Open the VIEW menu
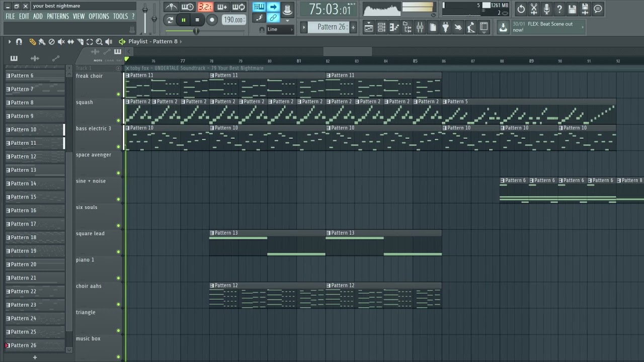This screenshot has width=644, height=362. (78, 17)
